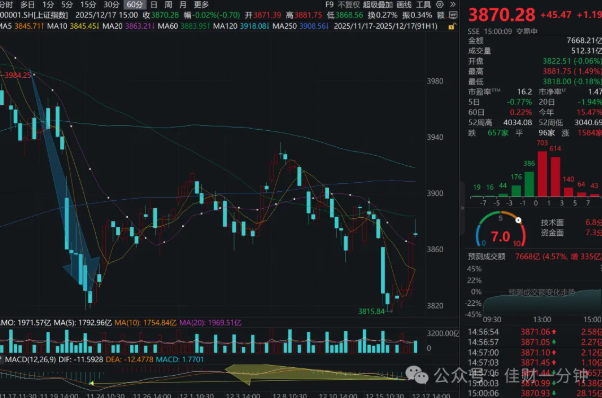Click the 2025/11/17-2025/12/17 date range
This screenshot has width=602, height=398.
click(385, 26)
